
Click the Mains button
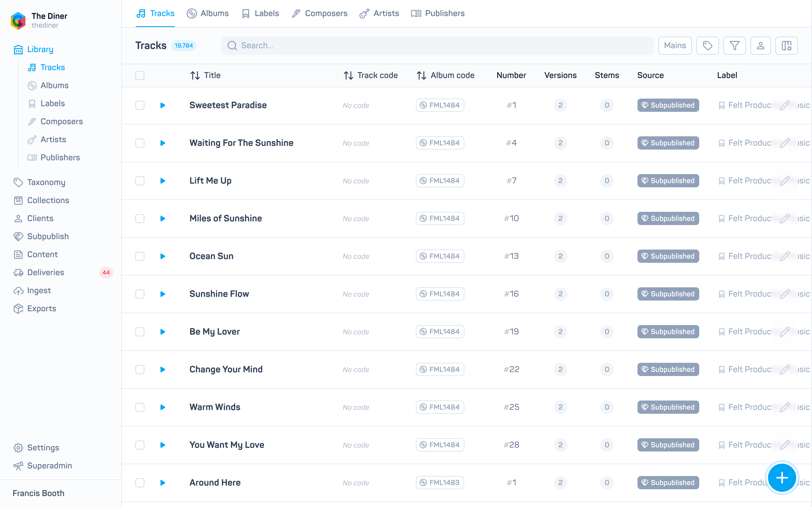pyautogui.click(x=675, y=46)
